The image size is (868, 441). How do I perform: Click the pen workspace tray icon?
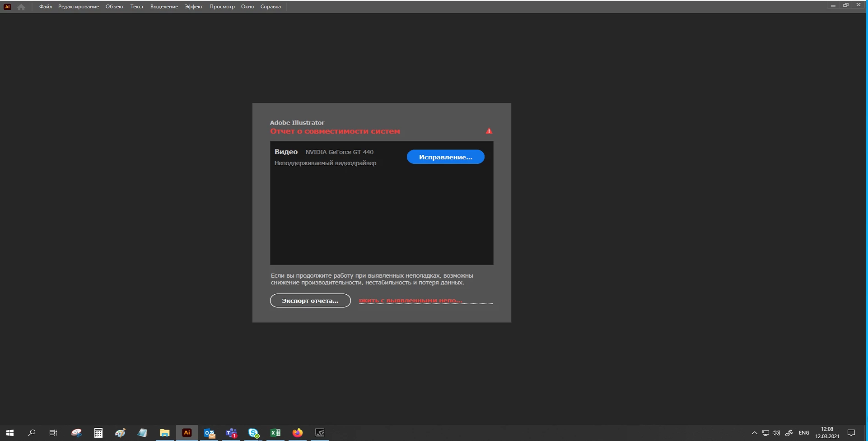[x=789, y=433]
